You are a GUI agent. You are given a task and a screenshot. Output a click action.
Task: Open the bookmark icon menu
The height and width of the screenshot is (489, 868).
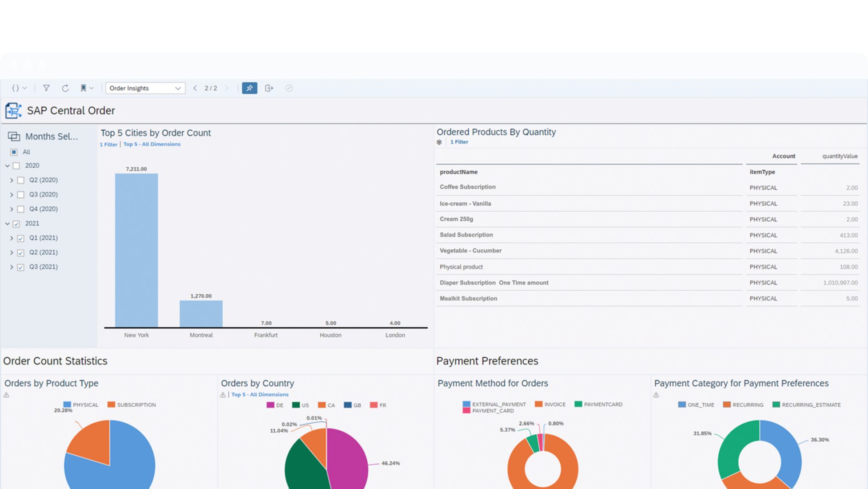86,88
